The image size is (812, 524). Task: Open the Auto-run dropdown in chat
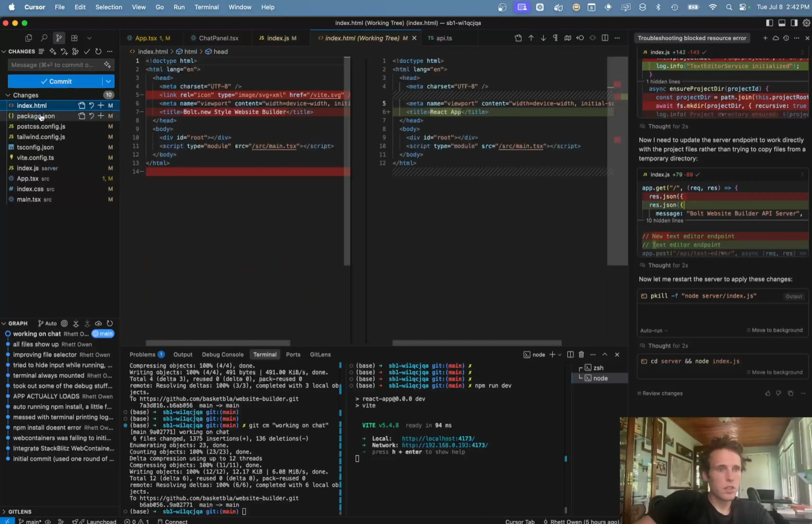click(x=654, y=330)
